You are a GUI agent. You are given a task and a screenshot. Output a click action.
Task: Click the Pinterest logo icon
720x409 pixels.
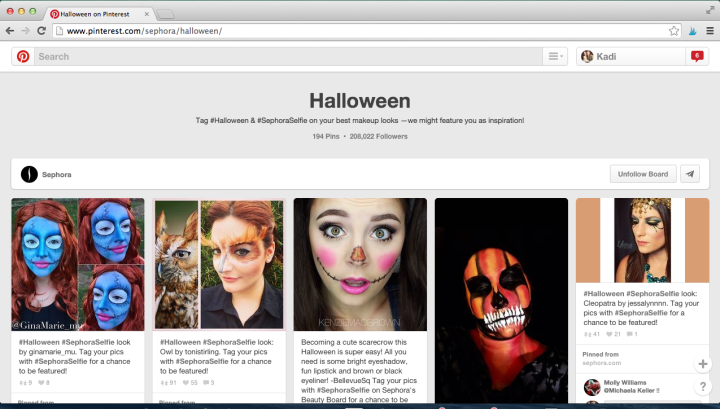[x=22, y=57]
